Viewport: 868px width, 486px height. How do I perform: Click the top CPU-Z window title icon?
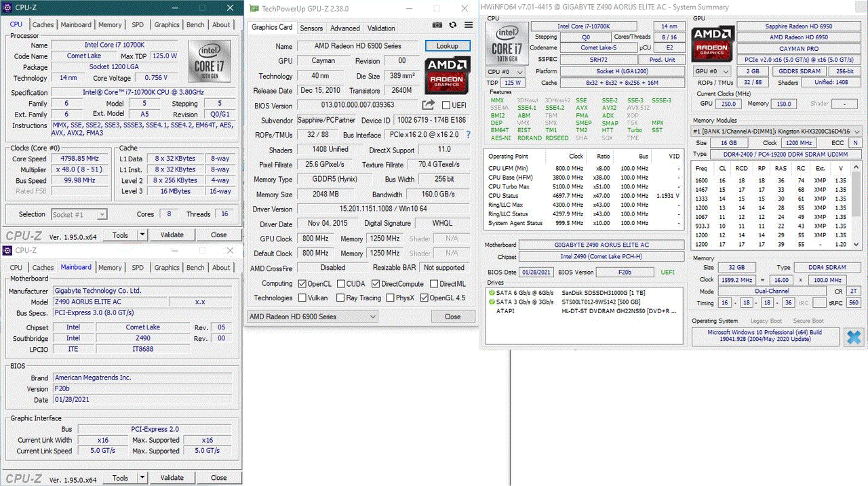point(7,7)
